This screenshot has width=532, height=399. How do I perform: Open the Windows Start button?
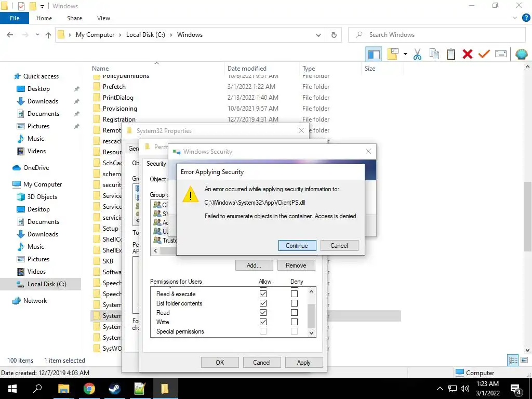coord(12,389)
